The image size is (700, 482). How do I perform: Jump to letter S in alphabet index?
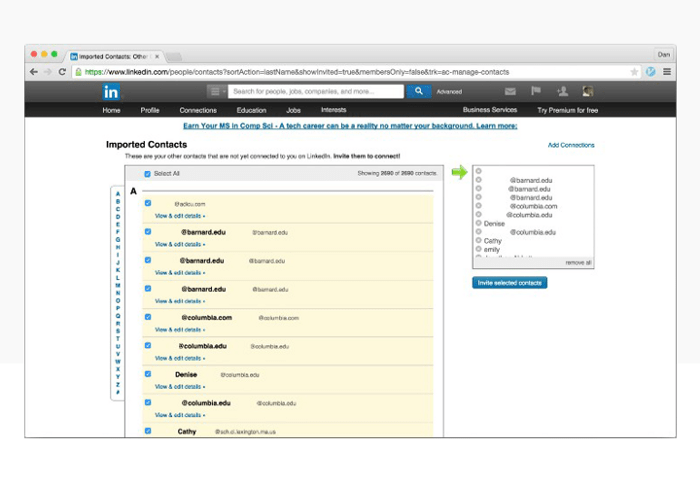click(118, 331)
